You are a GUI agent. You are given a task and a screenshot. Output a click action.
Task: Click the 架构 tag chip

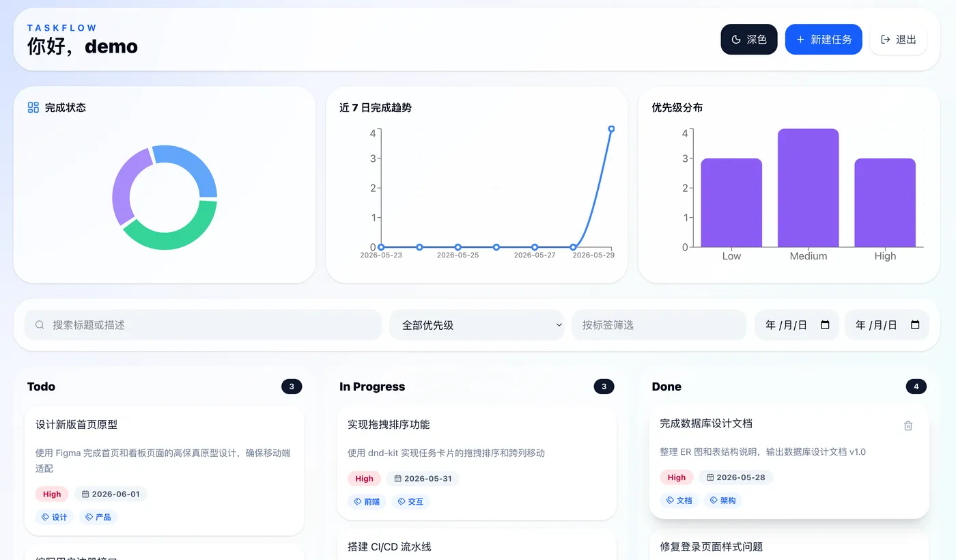tap(723, 500)
